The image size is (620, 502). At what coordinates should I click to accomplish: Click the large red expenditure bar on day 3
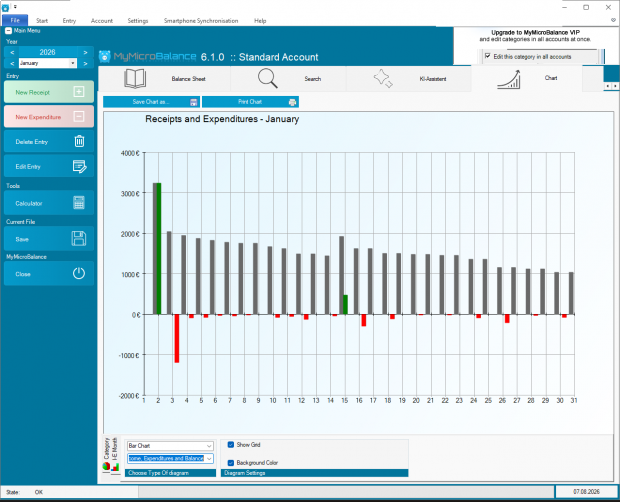pyautogui.click(x=177, y=338)
